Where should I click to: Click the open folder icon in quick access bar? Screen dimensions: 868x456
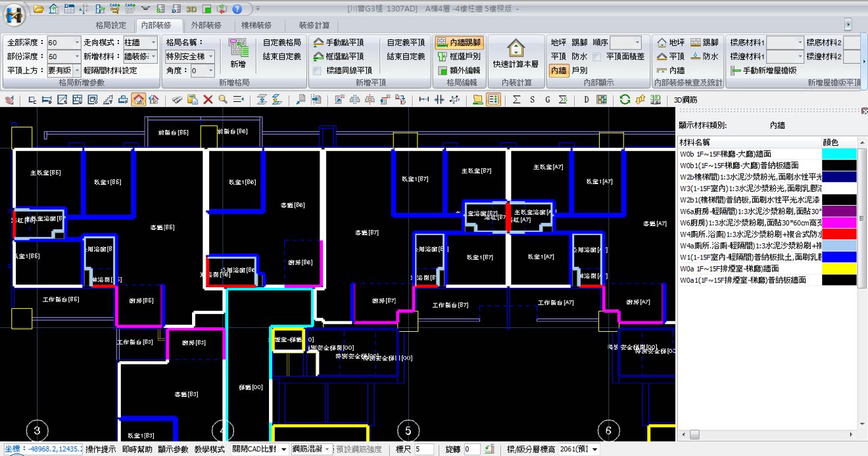39,9
